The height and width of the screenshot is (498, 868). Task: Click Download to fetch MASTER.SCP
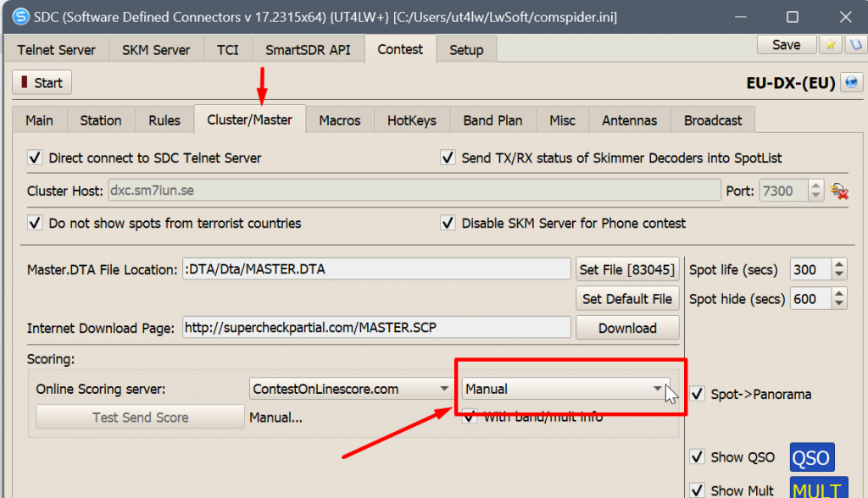(x=627, y=328)
